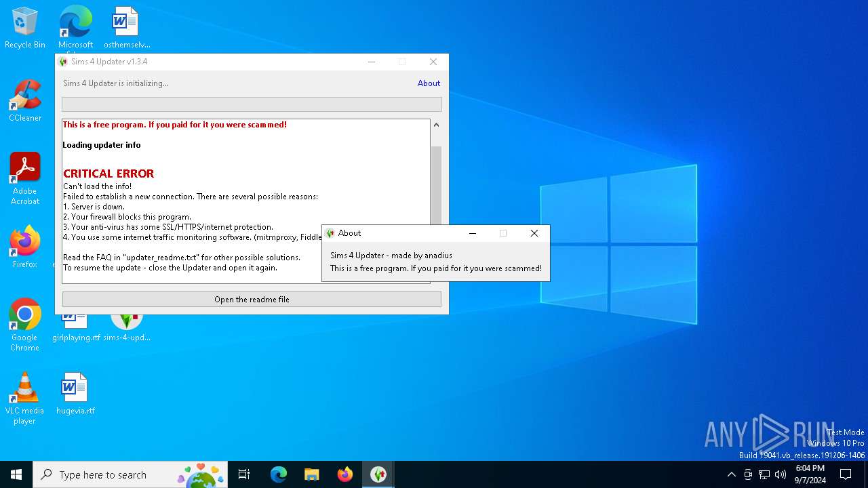Launch Microsoft Edge from the desktop shortcut
Image resolution: width=868 pixels, height=488 pixels.
coord(75,28)
